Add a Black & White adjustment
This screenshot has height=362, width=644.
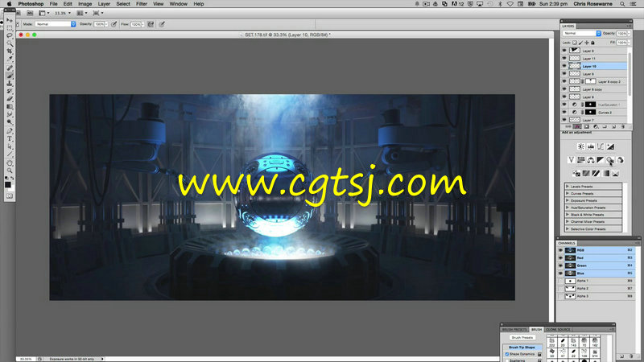601,160
